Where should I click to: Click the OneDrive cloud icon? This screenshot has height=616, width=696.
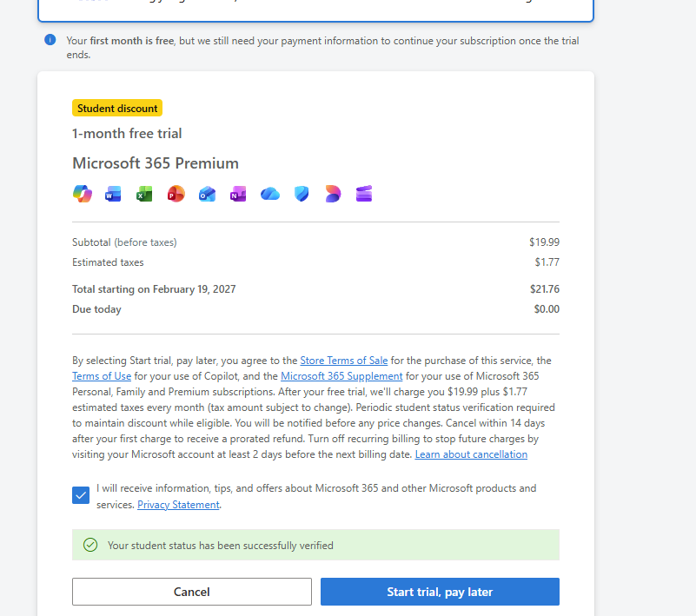coord(270,194)
